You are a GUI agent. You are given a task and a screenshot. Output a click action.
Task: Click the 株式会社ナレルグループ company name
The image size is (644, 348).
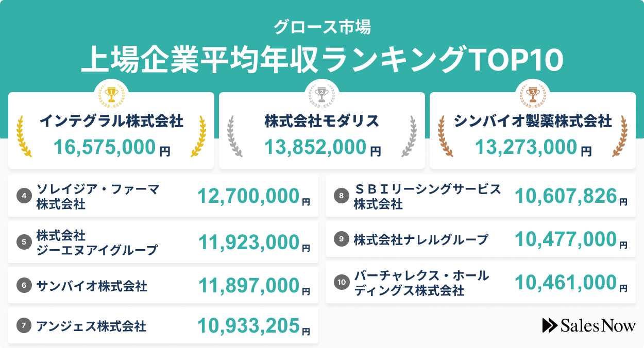[x=420, y=239]
